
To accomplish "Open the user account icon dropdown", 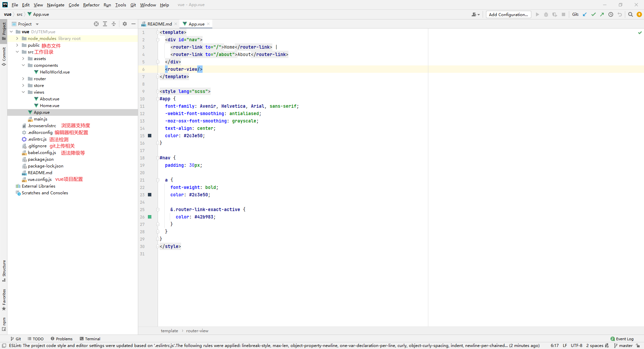I will point(476,14).
